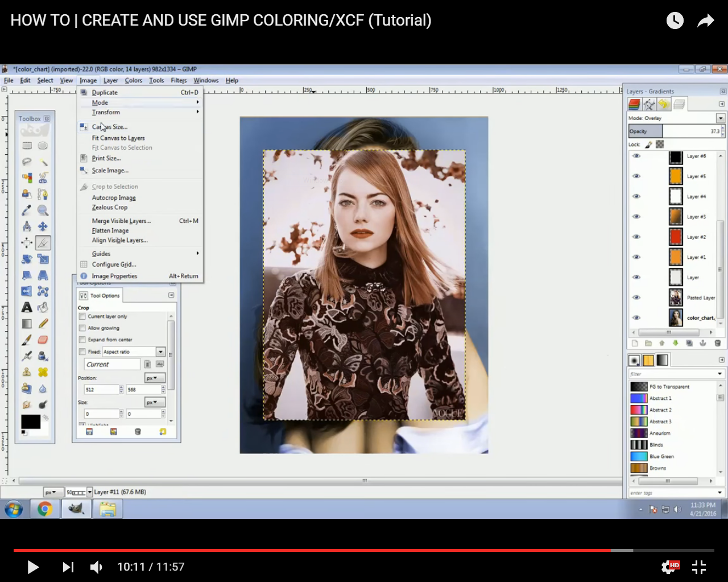The image size is (728, 582).
Task: Click Flatten Image menu entry
Action: pos(110,231)
